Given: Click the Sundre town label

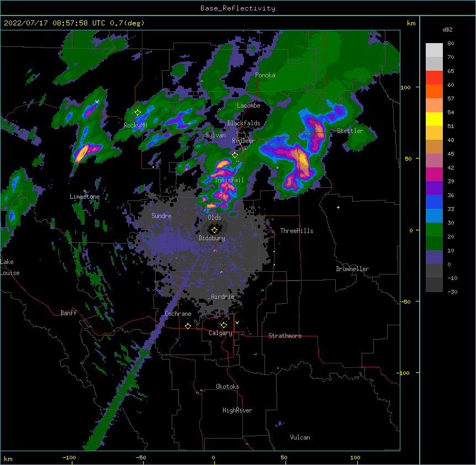Looking at the screenshot, I should click(x=161, y=216).
